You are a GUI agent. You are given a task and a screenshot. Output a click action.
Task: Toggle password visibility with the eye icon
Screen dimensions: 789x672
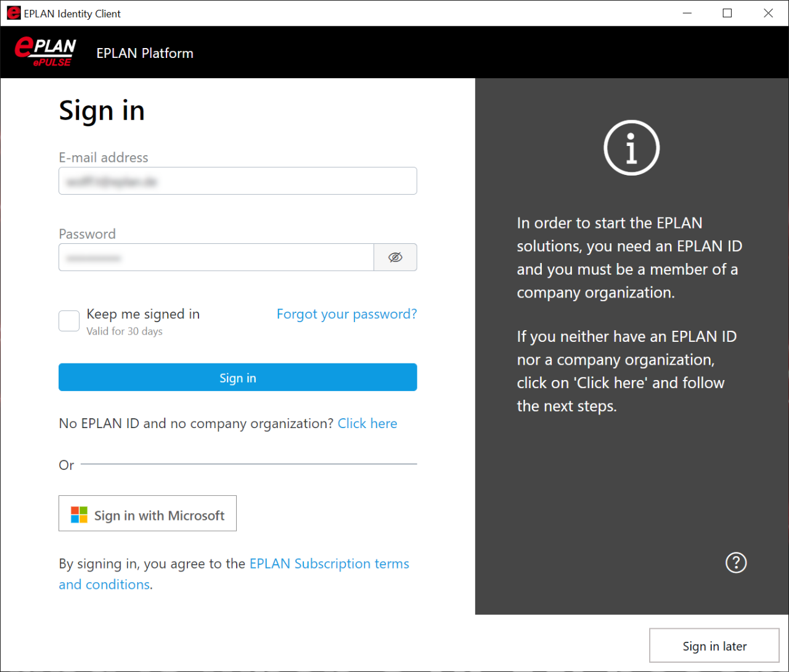(395, 257)
